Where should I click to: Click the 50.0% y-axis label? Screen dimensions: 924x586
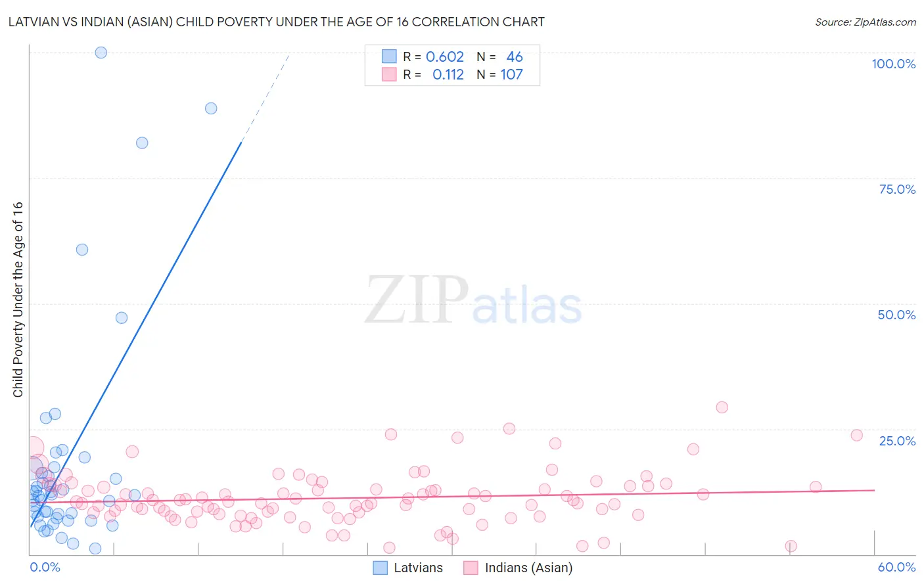(896, 315)
